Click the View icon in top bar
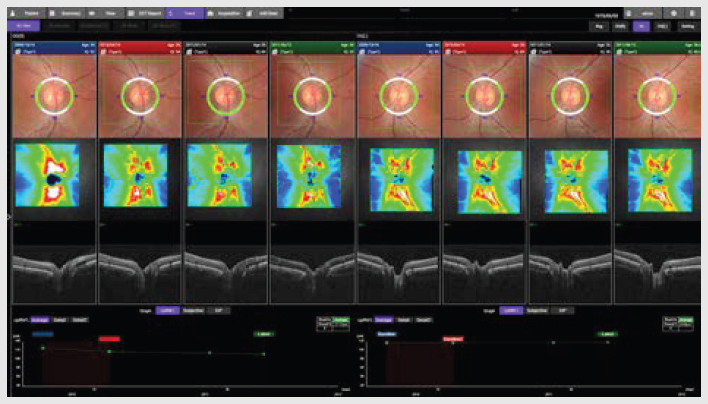 click(x=102, y=12)
